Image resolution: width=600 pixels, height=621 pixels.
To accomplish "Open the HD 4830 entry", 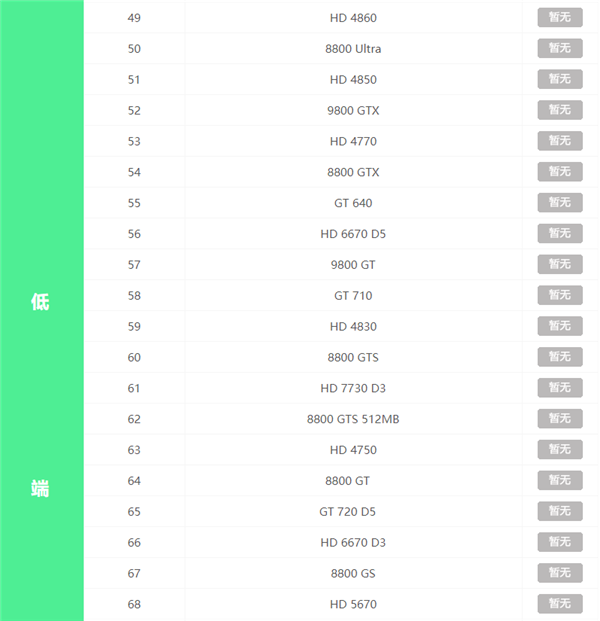I will click(353, 327).
